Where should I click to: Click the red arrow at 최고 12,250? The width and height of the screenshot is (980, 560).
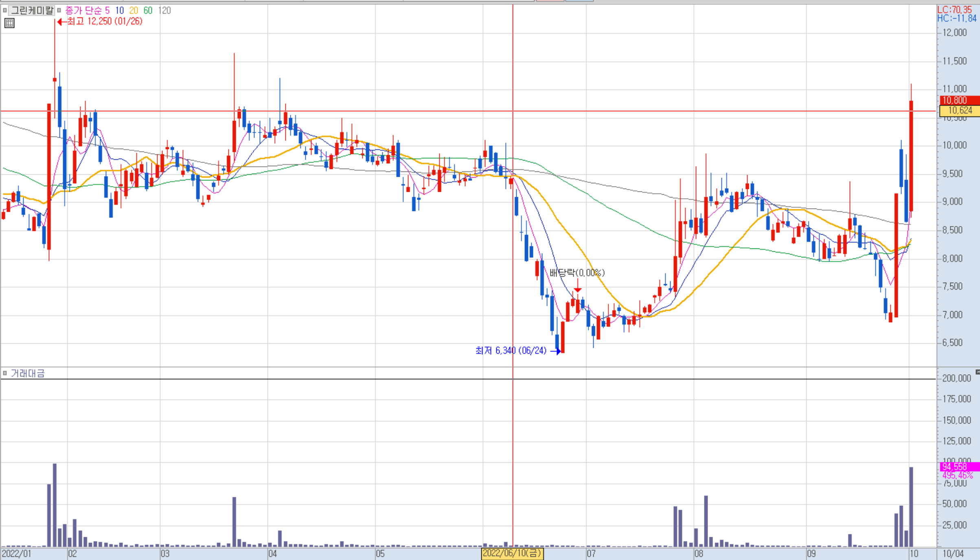coord(61,22)
